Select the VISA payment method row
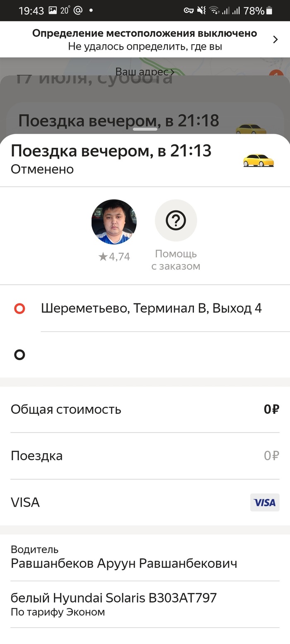The image size is (290, 644). (x=124, y=502)
